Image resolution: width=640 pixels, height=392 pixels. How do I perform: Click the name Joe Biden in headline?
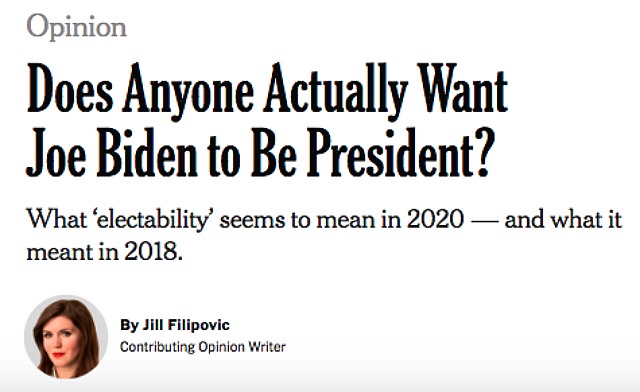coord(111,153)
